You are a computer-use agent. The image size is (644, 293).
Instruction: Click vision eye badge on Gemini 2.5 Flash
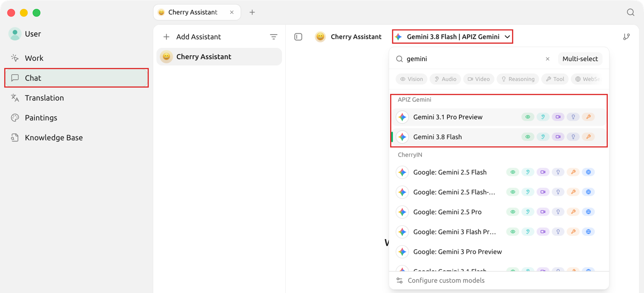point(512,172)
